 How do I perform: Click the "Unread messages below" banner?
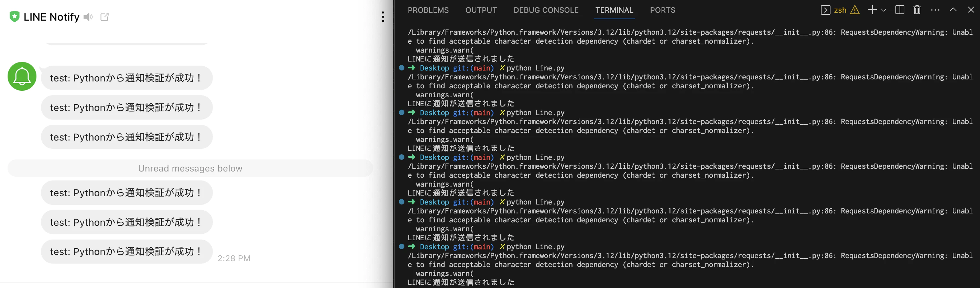pos(190,168)
